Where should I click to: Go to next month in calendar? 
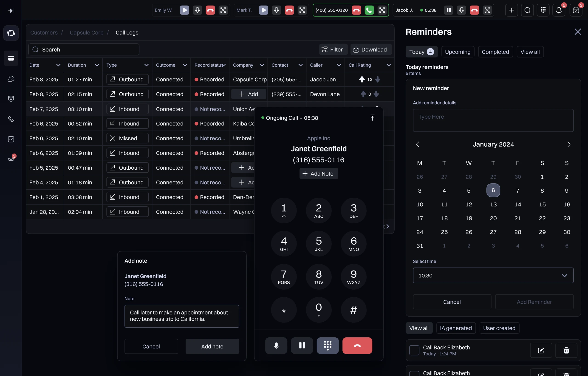click(569, 144)
